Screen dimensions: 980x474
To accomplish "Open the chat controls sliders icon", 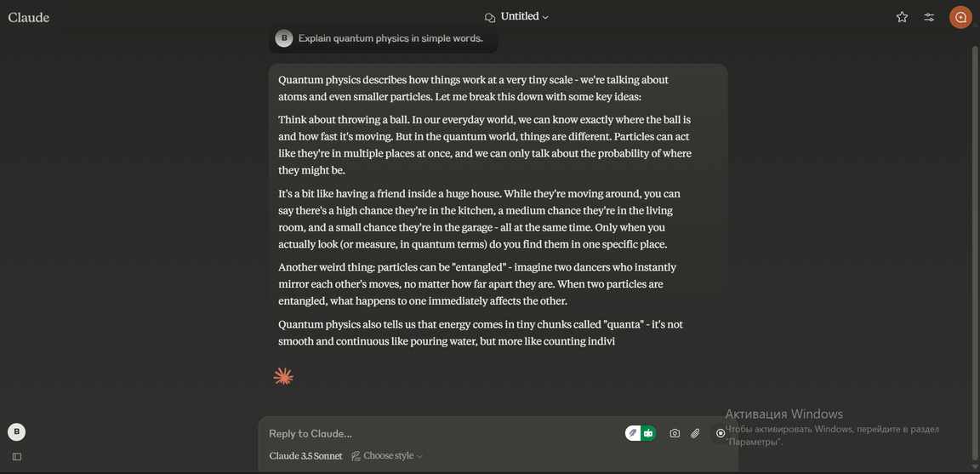I will (x=929, y=17).
